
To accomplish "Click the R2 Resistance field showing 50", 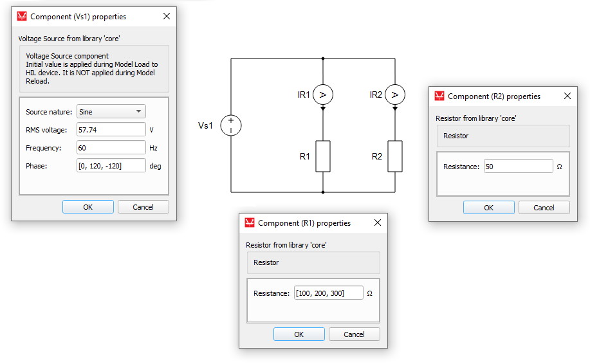I will [518, 167].
